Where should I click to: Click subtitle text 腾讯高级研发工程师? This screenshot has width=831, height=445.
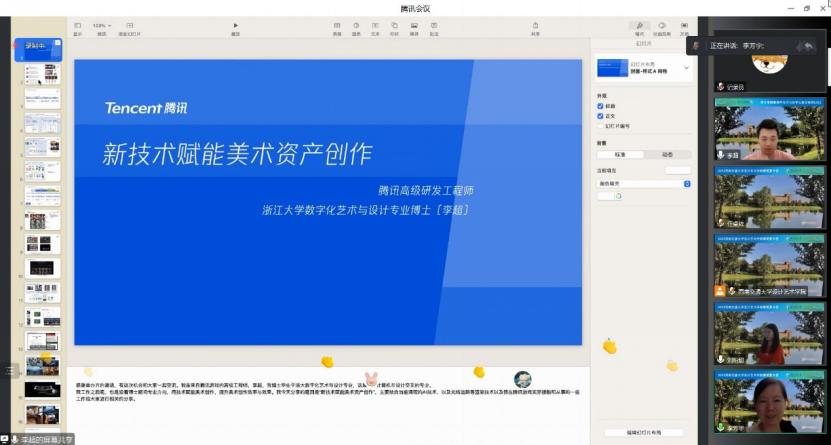coord(426,191)
